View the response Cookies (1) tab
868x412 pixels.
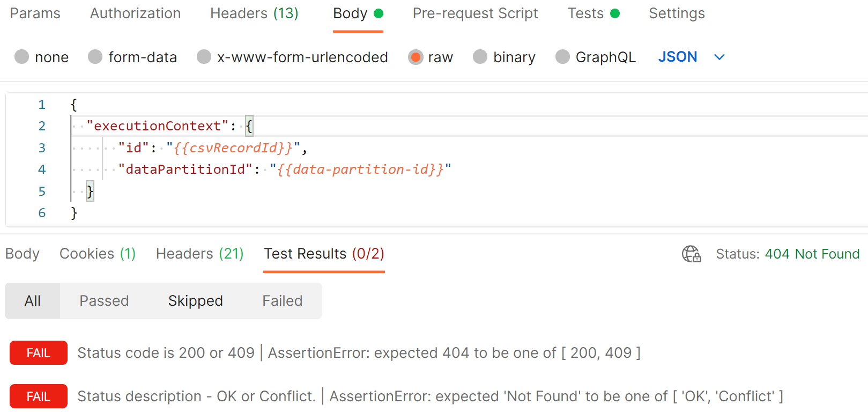coord(98,254)
